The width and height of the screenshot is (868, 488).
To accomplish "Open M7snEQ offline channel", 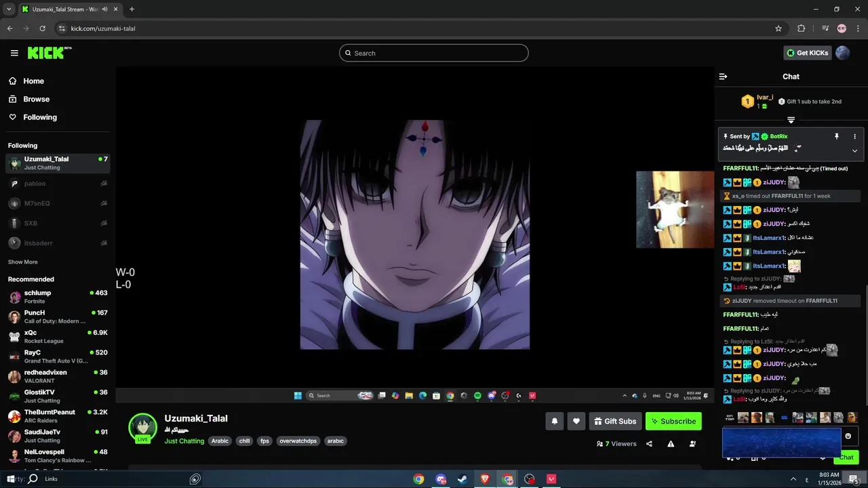I will point(58,203).
